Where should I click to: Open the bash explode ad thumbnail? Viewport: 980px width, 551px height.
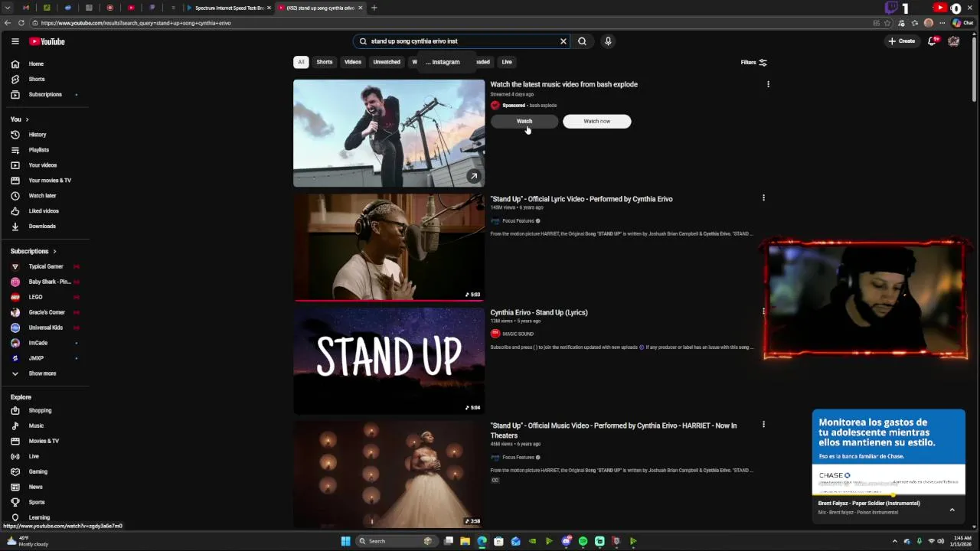point(389,133)
